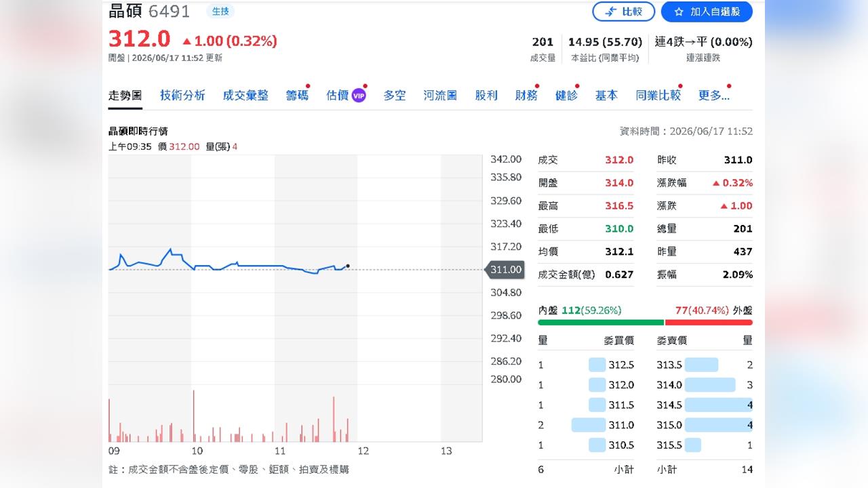The image size is (868, 488).
Task: Expand the 更多... menu
Action: [714, 96]
